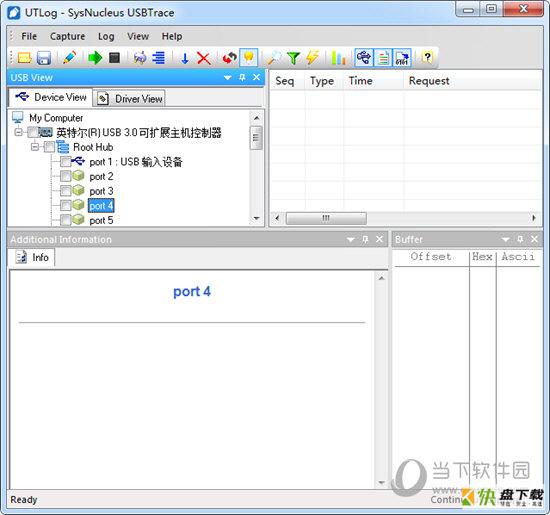Switch to the Driver View tab
550x515 pixels.
129,99
